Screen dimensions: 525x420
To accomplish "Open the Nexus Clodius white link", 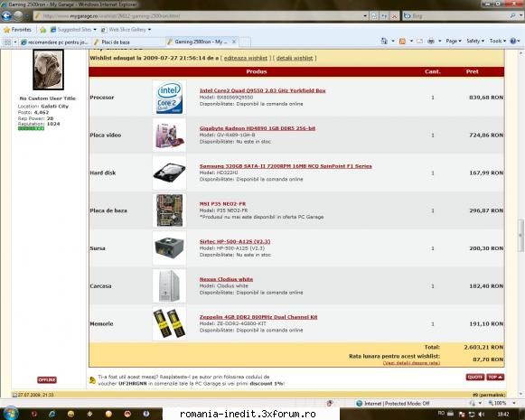I will 226,279.
